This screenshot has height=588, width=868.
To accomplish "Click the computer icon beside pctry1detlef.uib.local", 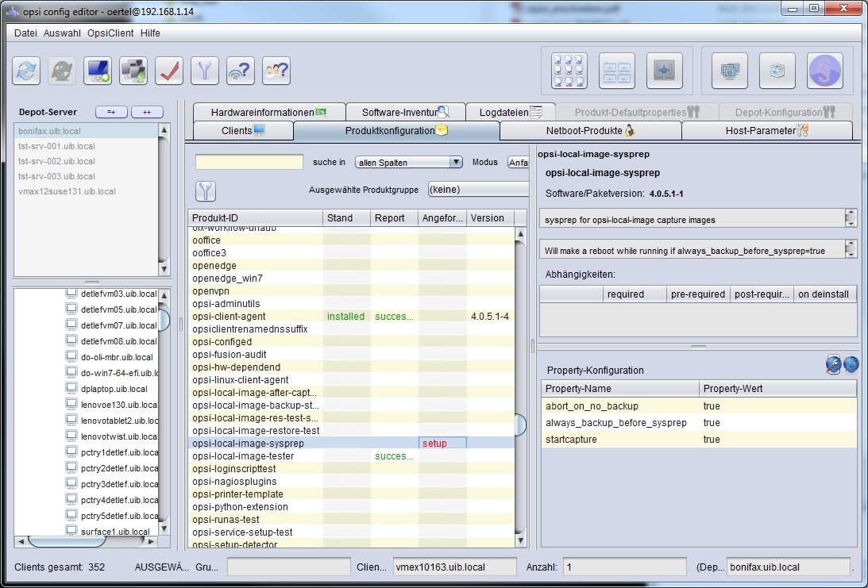I will pos(71,452).
